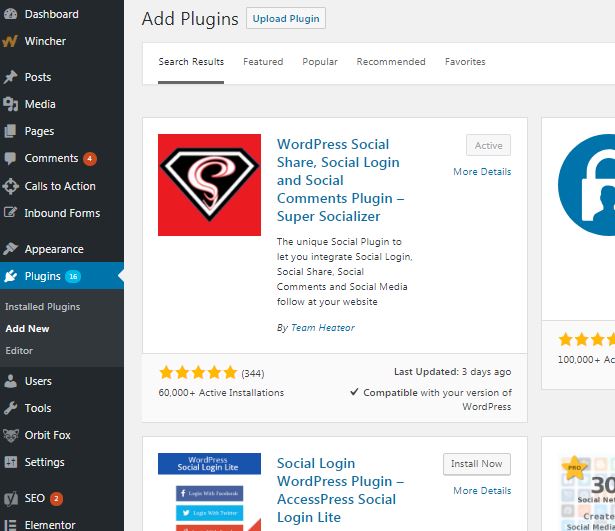The height and width of the screenshot is (531, 615).
Task: Click the Posts pushpin icon
Action: pyautogui.click(x=11, y=77)
